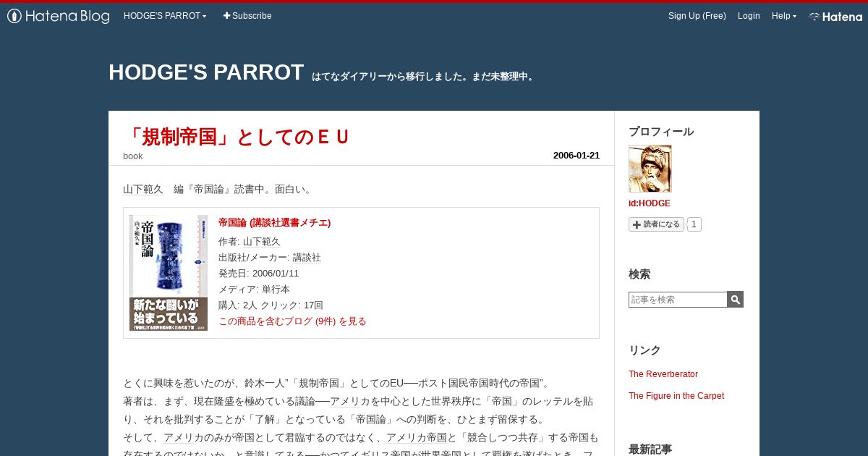Click the reader count 1 badge
The width and height of the screenshot is (868, 456).
pos(694,224)
